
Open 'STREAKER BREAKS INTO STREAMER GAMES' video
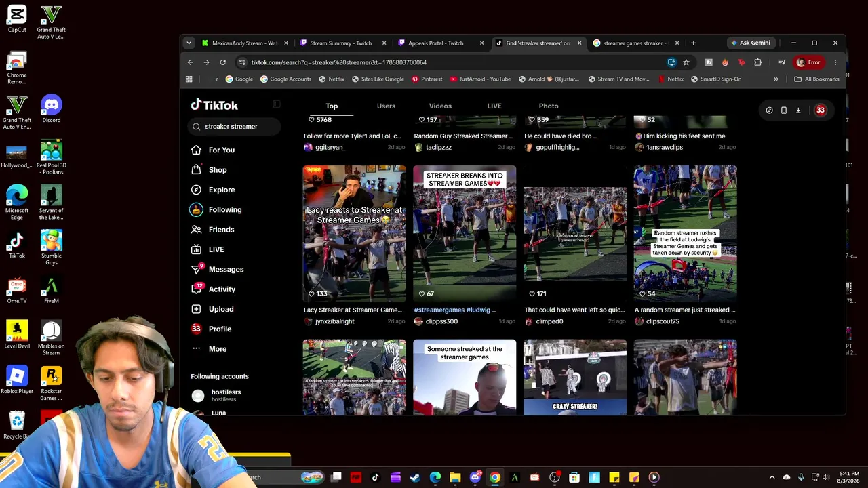465,233
